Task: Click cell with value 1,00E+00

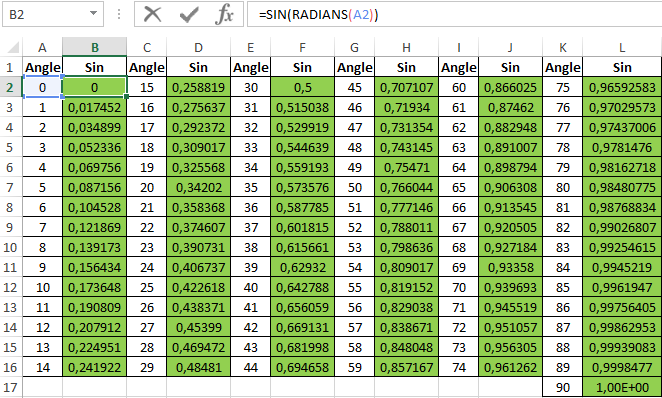Action: click(x=622, y=387)
